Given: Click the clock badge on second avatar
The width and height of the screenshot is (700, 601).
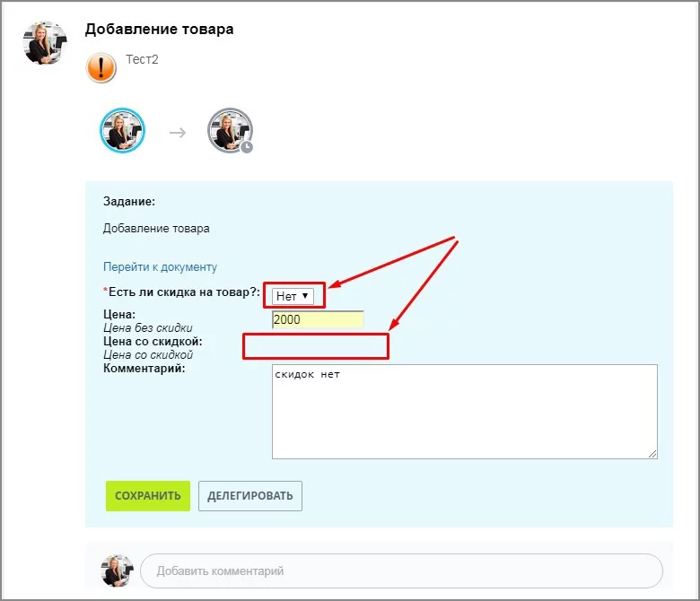Looking at the screenshot, I should pos(246,147).
